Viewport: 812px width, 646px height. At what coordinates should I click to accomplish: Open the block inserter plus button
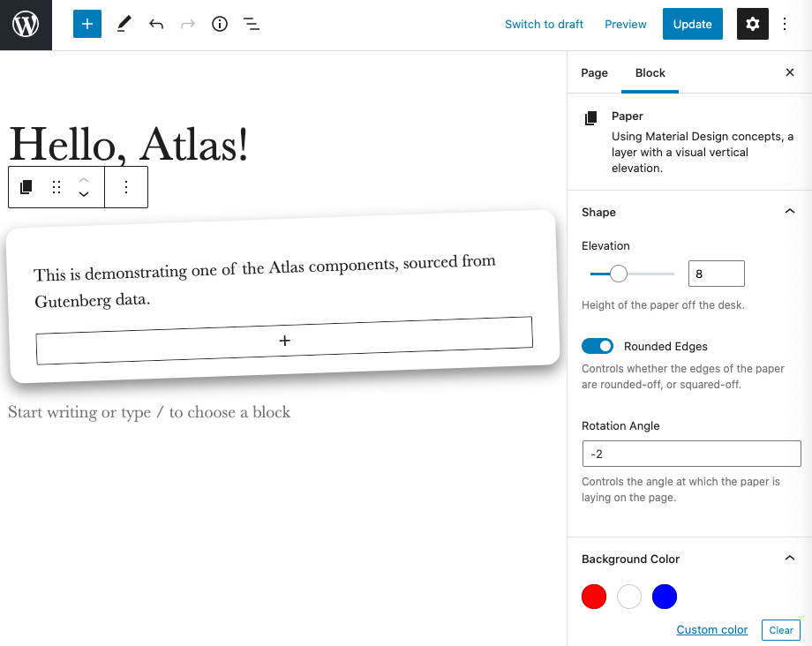click(87, 25)
